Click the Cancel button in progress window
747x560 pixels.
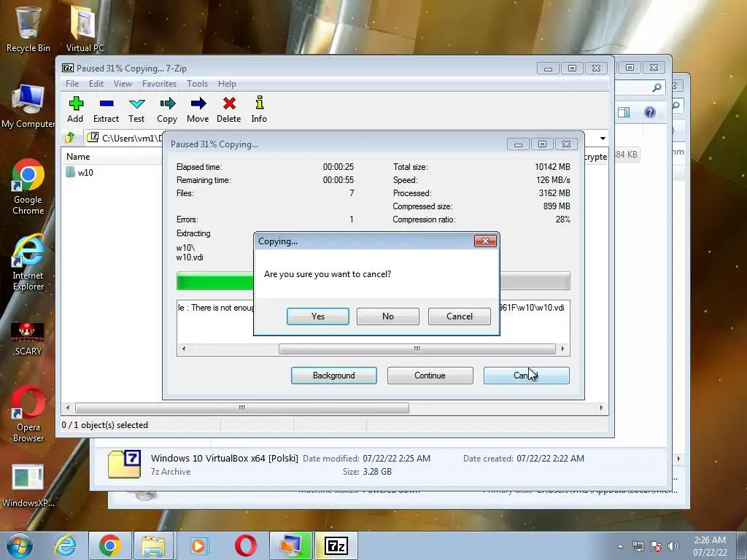527,376
